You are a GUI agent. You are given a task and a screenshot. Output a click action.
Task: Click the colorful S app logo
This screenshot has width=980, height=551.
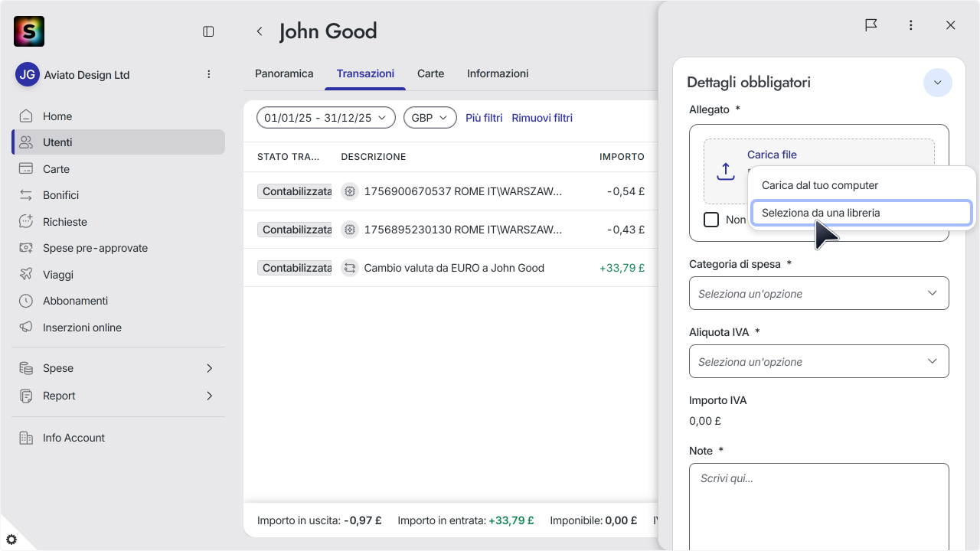29,31
